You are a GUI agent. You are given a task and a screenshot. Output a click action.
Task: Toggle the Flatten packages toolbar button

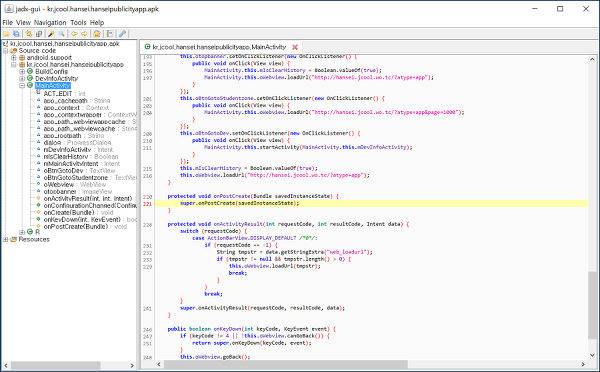pyautogui.click(x=39, y=34)
